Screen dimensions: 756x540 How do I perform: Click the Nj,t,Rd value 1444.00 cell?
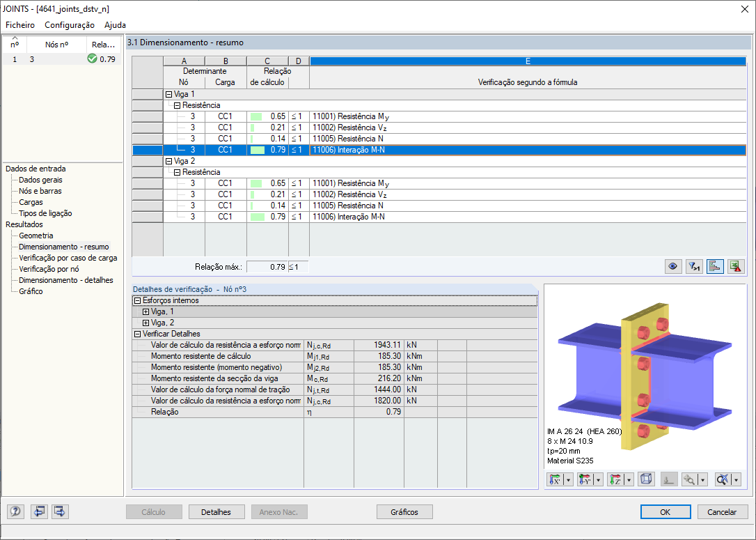379,389
